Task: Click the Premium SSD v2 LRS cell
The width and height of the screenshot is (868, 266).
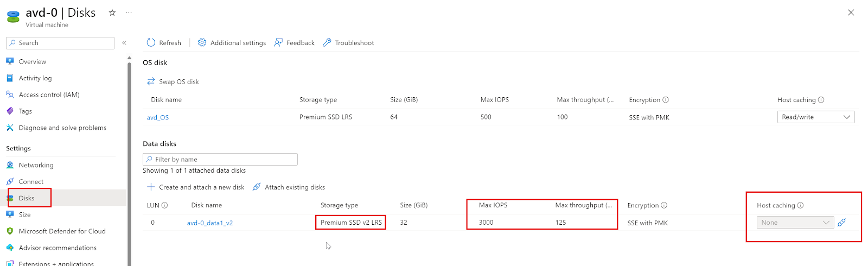Action: point(351,223)
